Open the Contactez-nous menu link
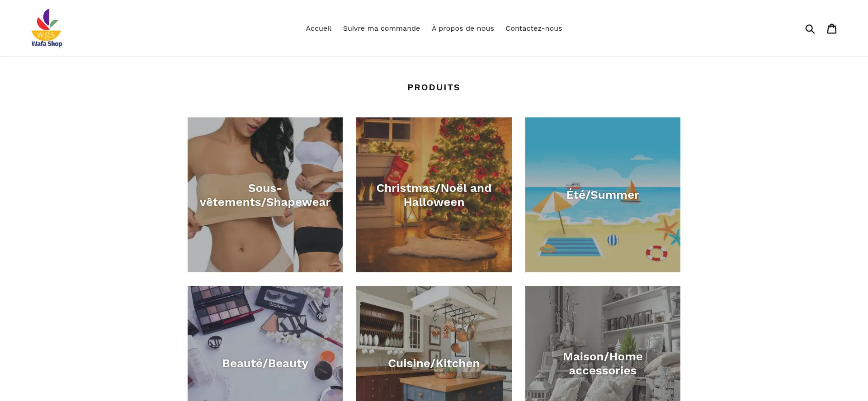 [533, 28]
